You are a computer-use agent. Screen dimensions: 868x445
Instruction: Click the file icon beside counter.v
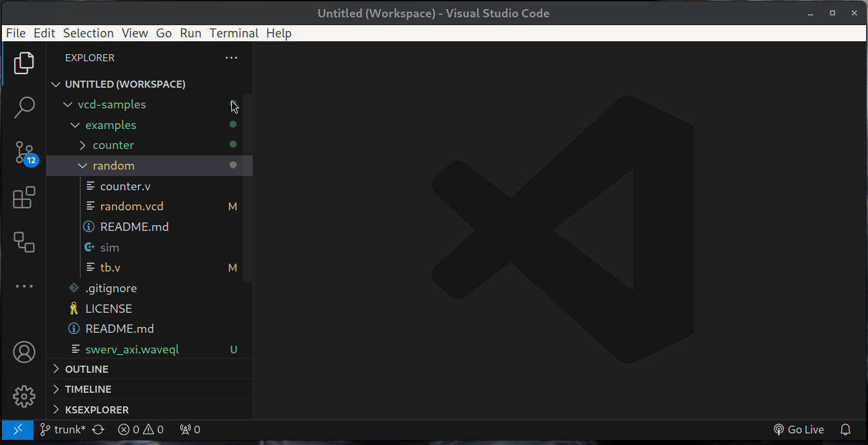pyautogui.click(x=91, y=186)
